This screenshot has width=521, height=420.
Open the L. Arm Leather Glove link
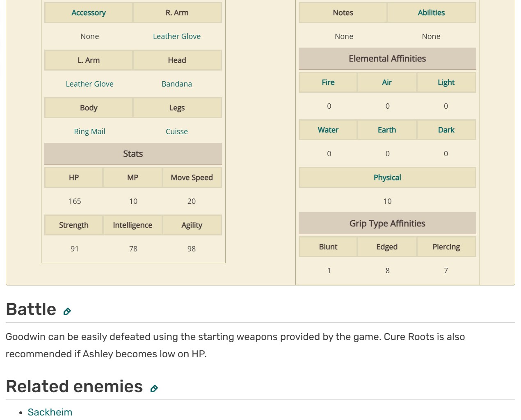click(x=89, y=84)
